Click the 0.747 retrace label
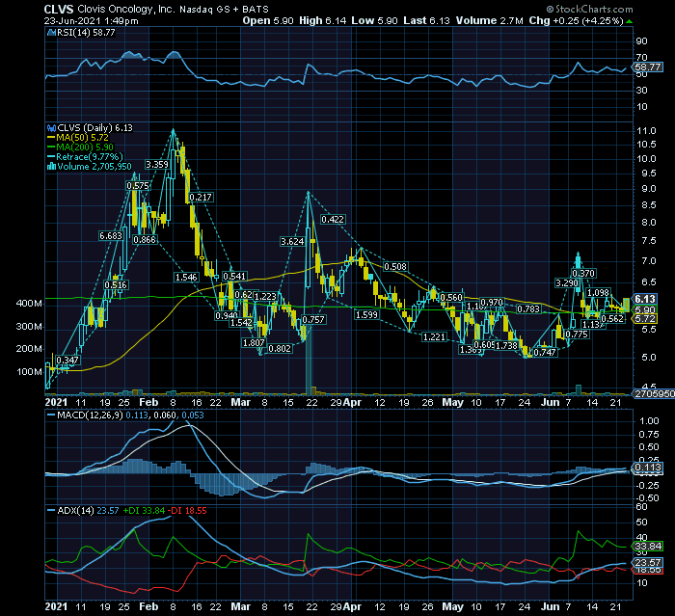The height and width of the screenshot is (616, 675). (x=545, y=352)
